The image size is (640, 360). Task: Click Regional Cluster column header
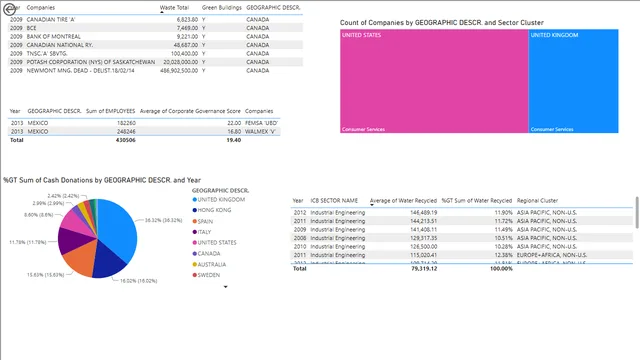coord(537,200)
